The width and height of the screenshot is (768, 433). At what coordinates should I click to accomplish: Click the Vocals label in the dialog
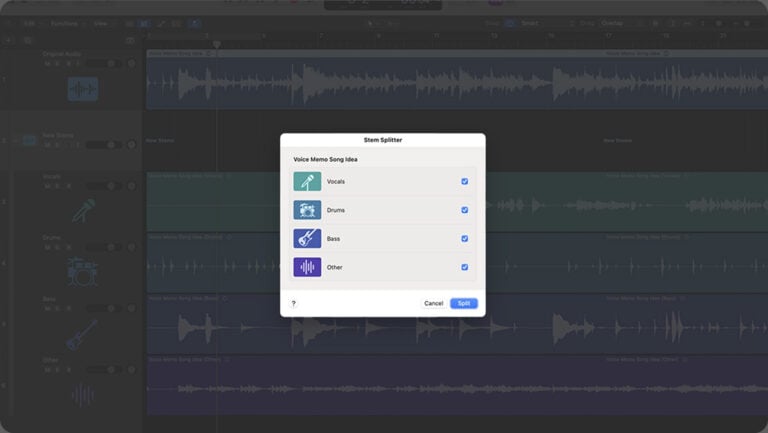coord(336,181)
